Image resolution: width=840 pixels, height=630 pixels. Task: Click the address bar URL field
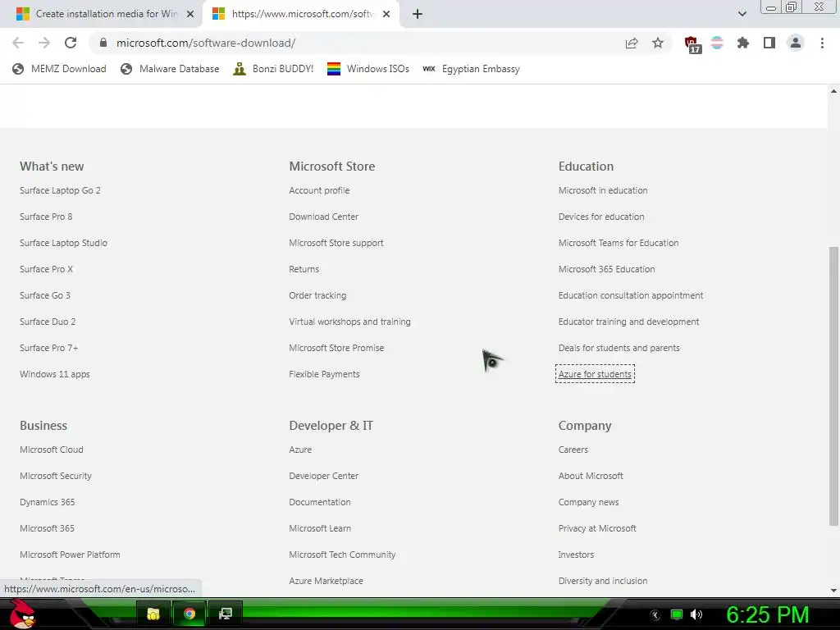(x=354, y=43)
